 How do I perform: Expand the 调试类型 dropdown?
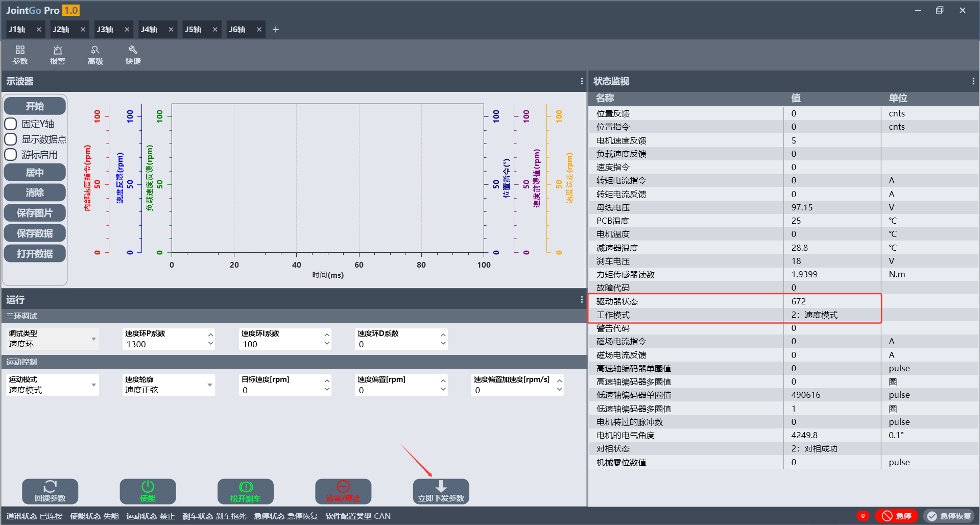93,339
